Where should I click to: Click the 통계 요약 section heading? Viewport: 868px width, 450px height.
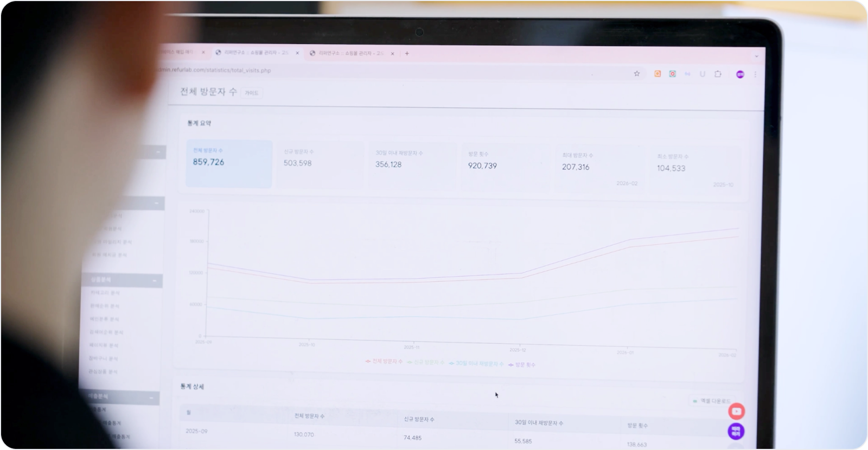point(199,123)
